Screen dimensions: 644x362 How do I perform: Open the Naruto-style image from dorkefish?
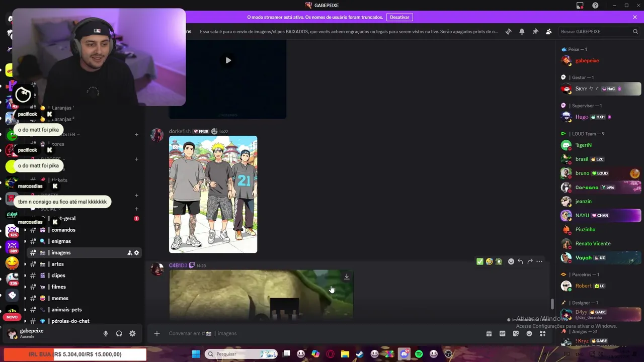[x=213, y=195]
